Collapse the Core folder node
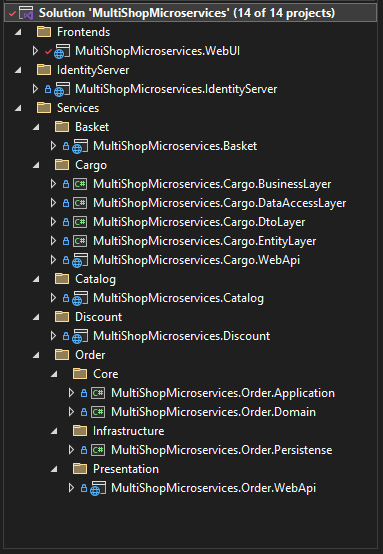 54,374
